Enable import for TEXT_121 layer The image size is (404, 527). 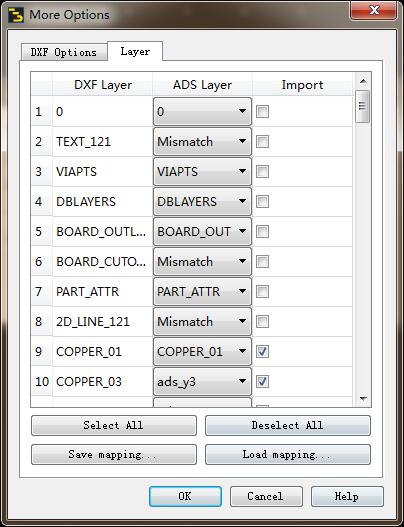[x=262, y=142]
